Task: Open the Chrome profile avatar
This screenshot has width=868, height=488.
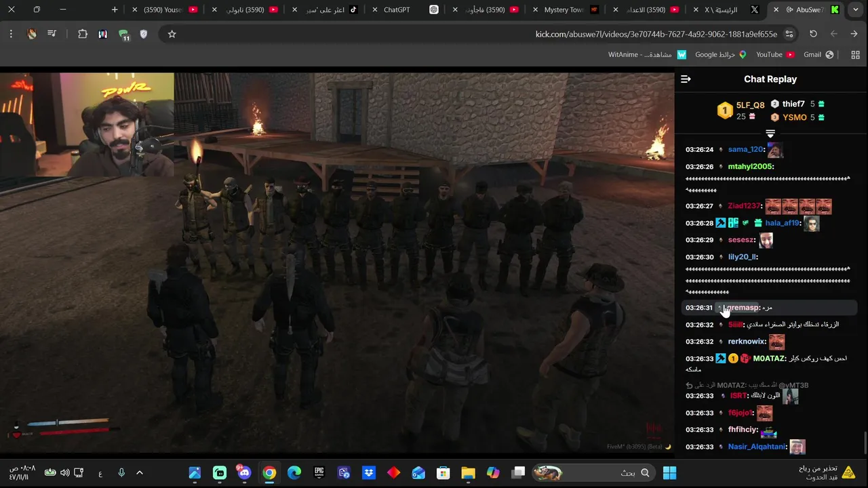Action: [32, 34]
